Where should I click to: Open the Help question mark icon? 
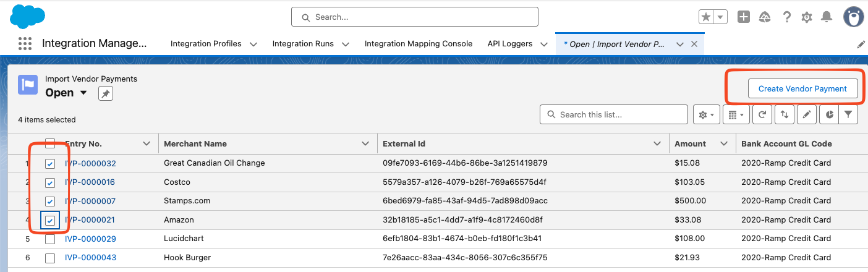pyautogui.click(x=786, y=17)
